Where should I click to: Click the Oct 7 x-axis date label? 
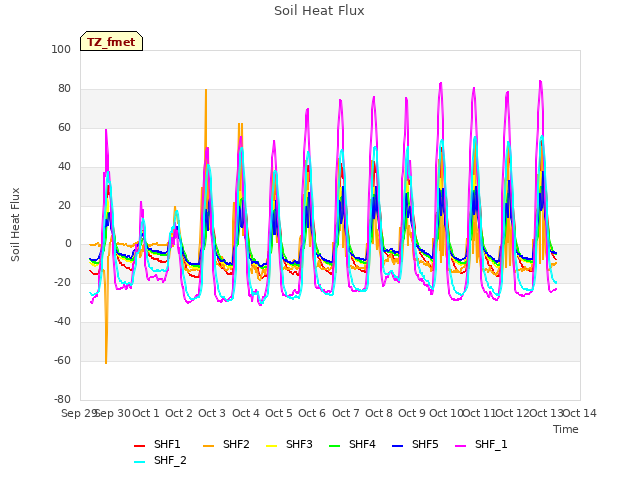(x=346, y=413)
